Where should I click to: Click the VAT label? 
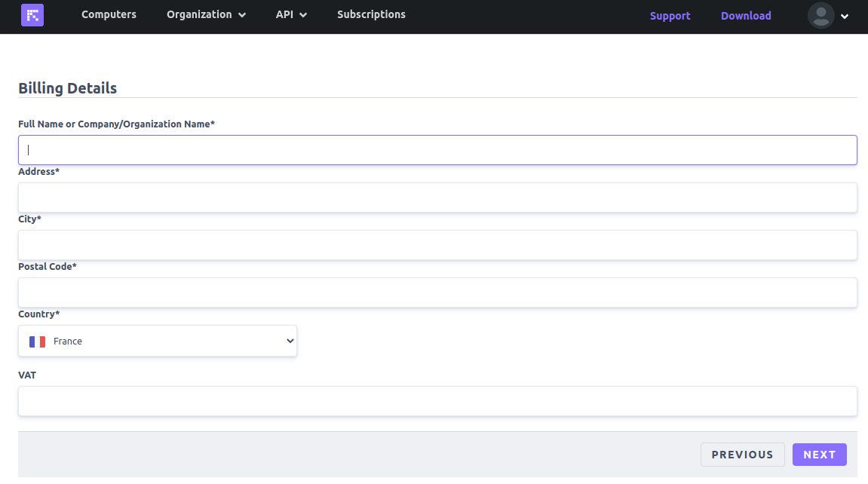pos(27,375)
